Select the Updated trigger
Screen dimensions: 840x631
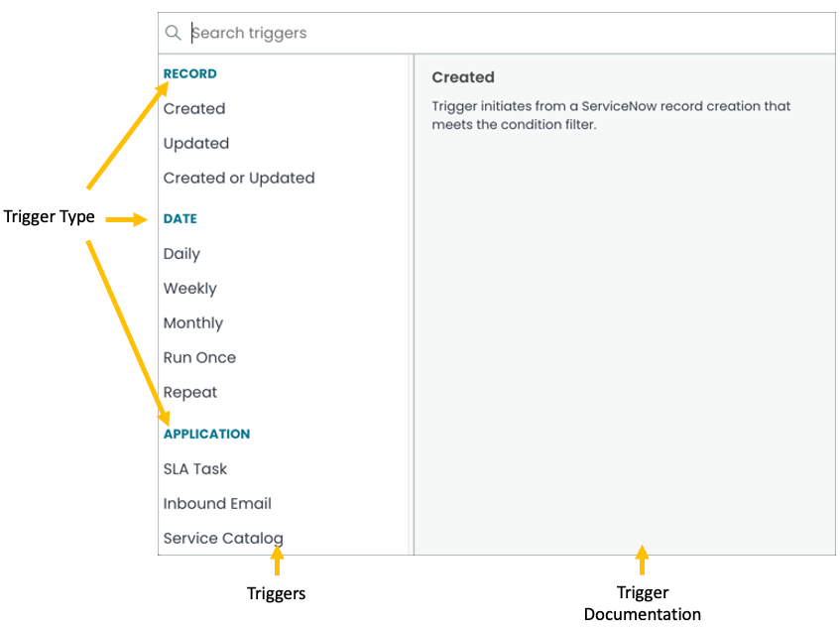(x=195, y=144)
